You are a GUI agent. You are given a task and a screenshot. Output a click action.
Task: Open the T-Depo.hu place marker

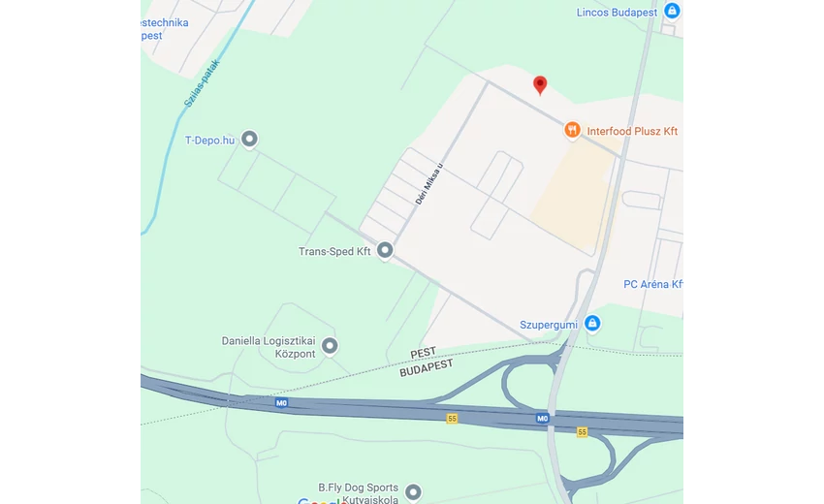[249, 140]
